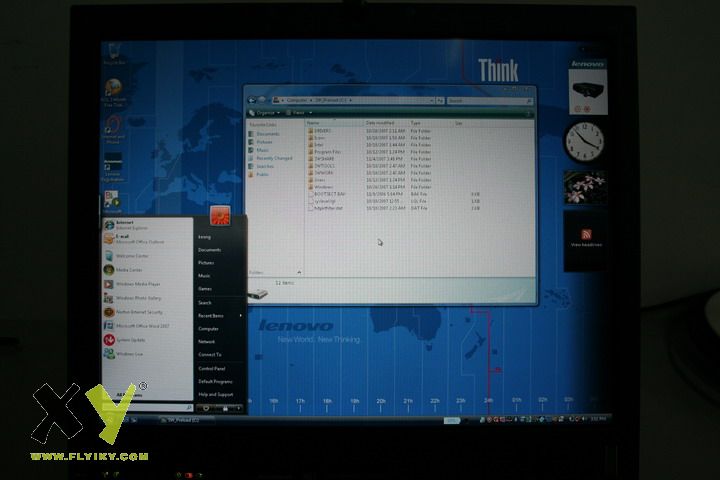Click the flower slideshow gadget

(585, 187)
